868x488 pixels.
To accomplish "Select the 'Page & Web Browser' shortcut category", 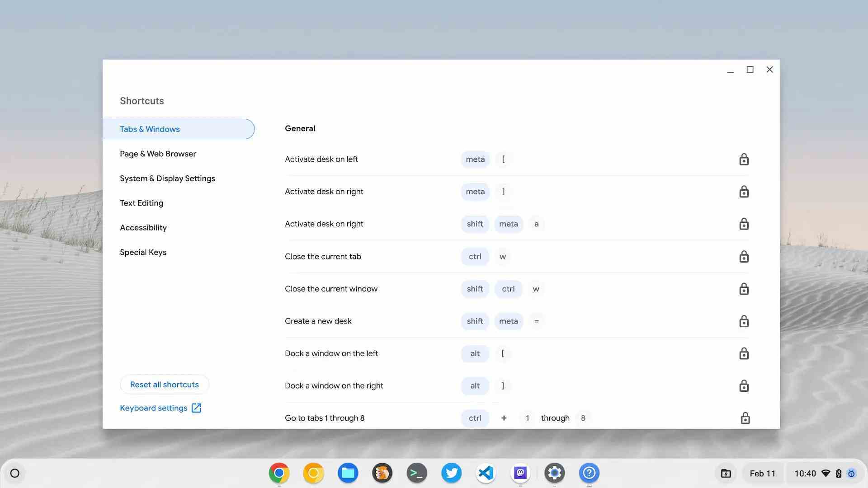I will click(x=158, y=154).
